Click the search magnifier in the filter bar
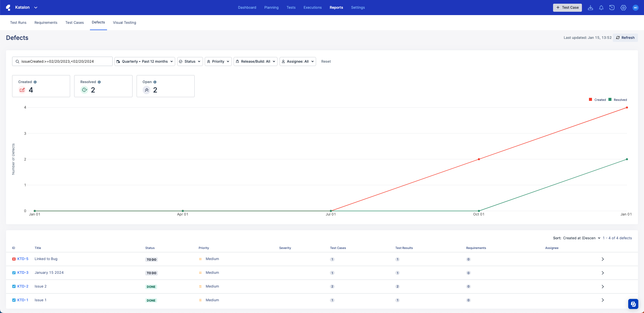 tap(17, 61)
